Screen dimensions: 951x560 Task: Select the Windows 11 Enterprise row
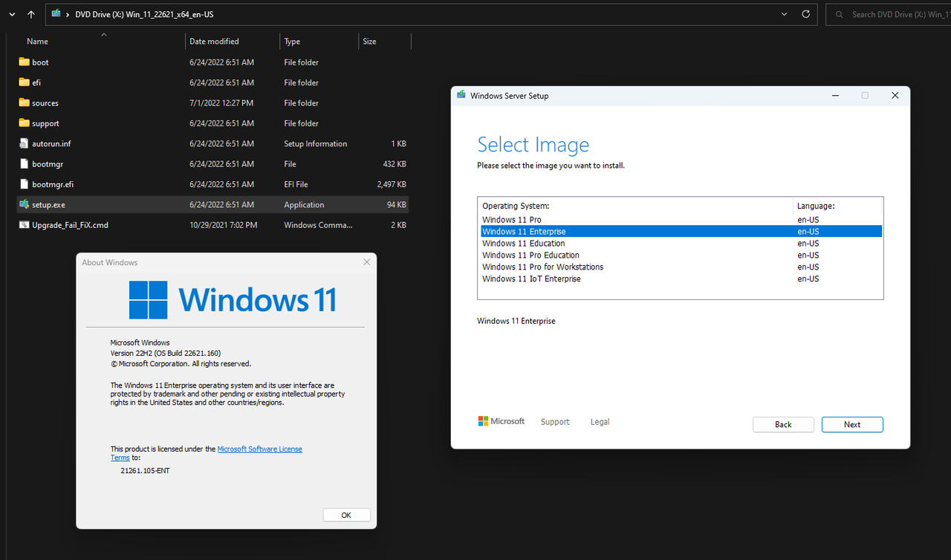[x=680, y=232]
